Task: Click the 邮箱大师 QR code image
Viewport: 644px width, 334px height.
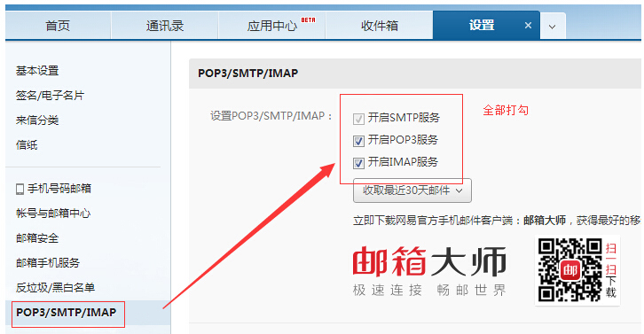Action: [x=570, y=269]
